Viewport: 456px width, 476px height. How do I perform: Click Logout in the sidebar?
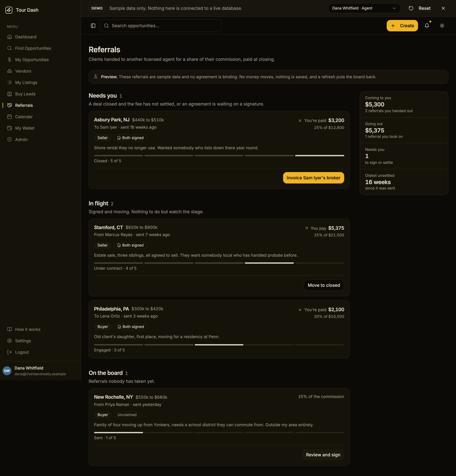tap(40, 352)
